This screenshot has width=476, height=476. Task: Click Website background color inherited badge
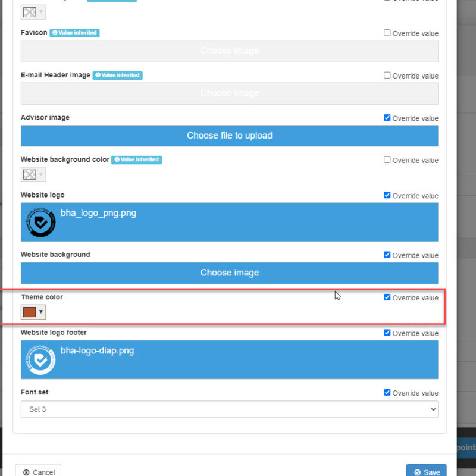click(x=136, y=159)
